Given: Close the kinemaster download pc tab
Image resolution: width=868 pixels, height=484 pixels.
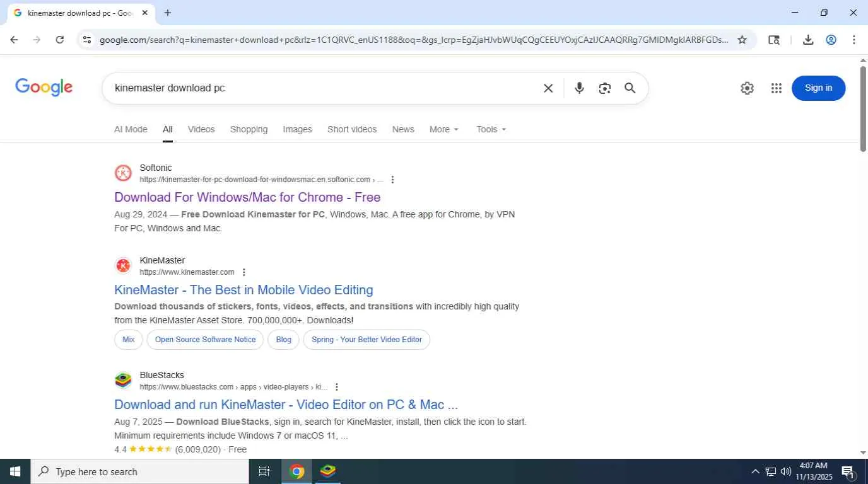Looking at the screenshot, I should click(144, 13).
